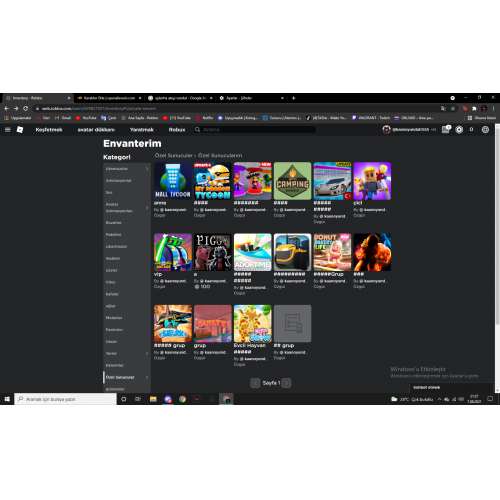Open a new browser tab with plus
Viewport: 500px width, 500px height.
click(x=294, y=98)
